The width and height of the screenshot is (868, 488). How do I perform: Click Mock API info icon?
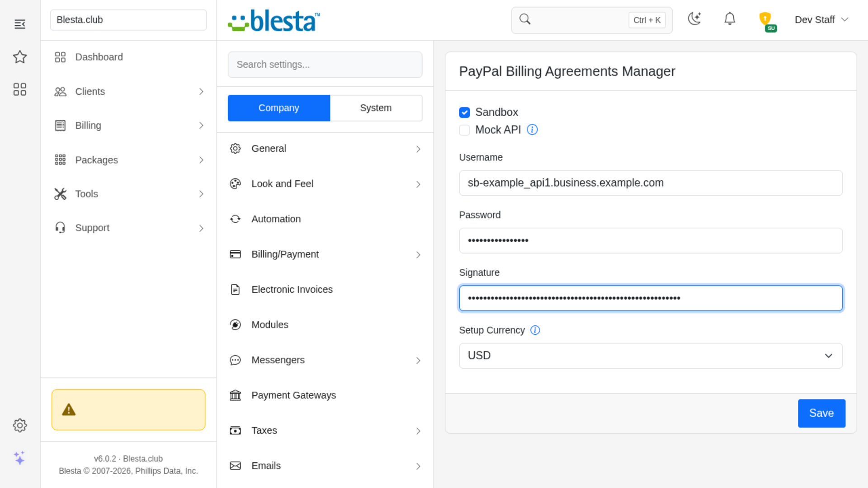(533, 130)
